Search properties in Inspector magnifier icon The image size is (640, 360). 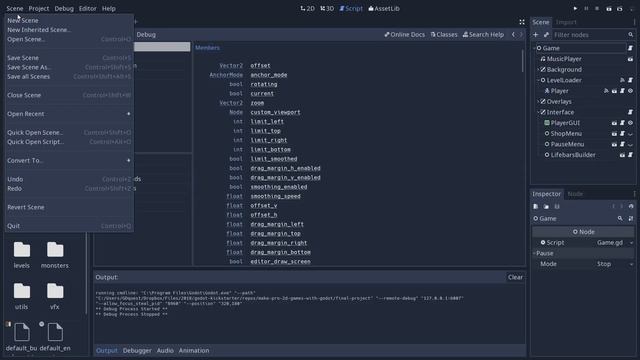click(620, 219)
